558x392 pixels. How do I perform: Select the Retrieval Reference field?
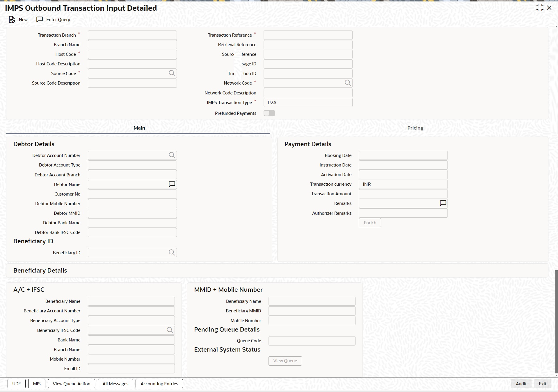point(308,44)
